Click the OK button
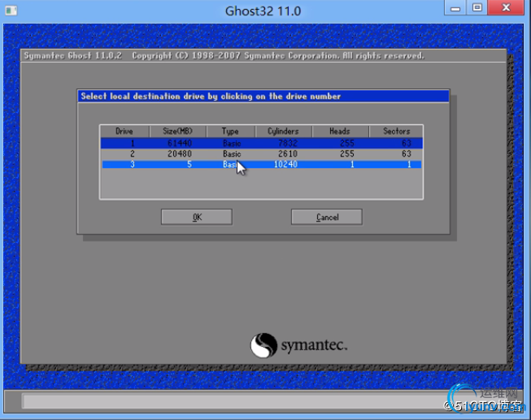 pos(197,217)
